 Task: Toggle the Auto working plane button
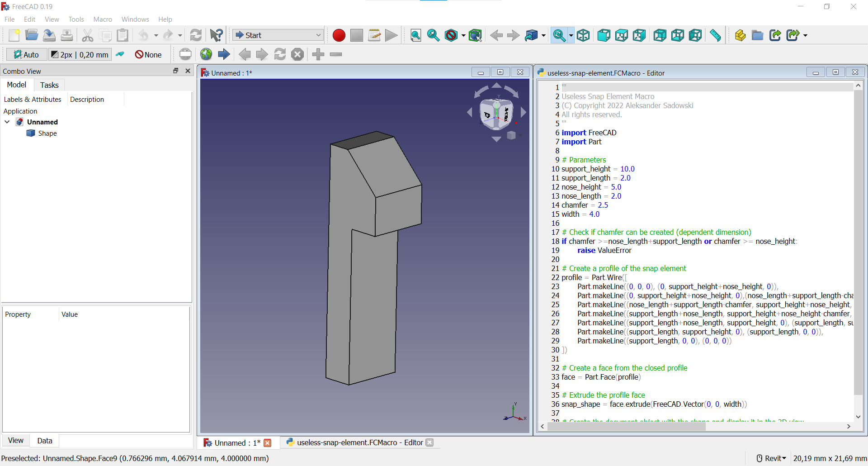(26, 55)
